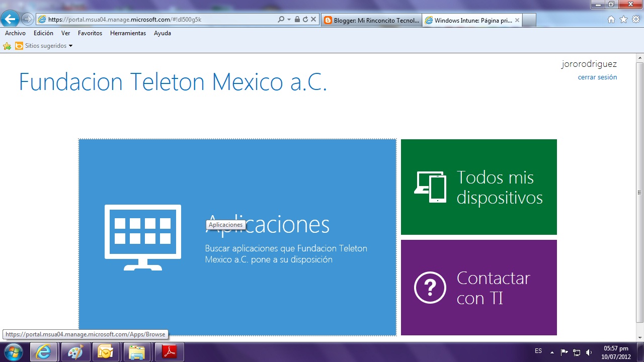Open Favorites star icon
Screen dimensions: 644x362
pyautogui.click(x=623, y=20)
